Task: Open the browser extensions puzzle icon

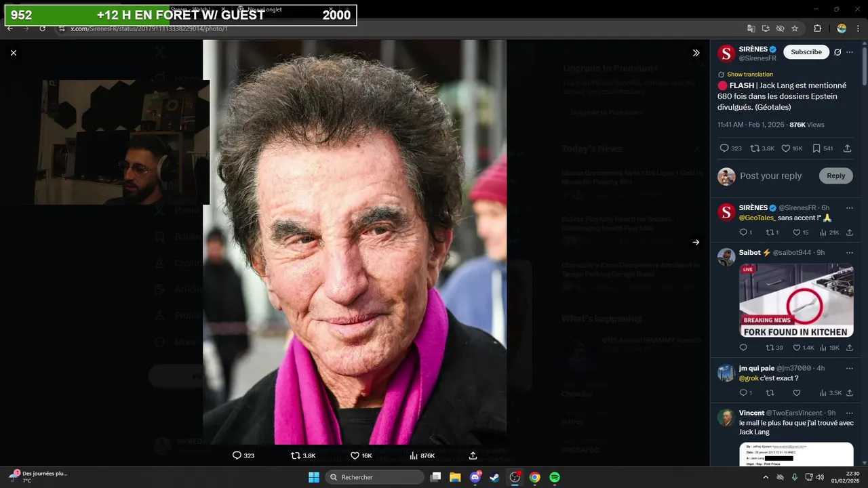Action: 817,28
